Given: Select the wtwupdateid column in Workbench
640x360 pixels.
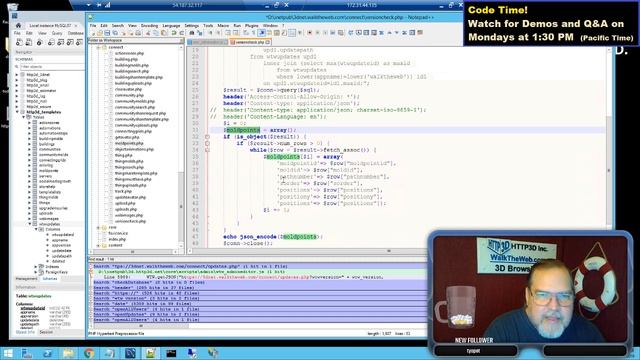Looking at the screenshot, I should [x=62, y=235].
